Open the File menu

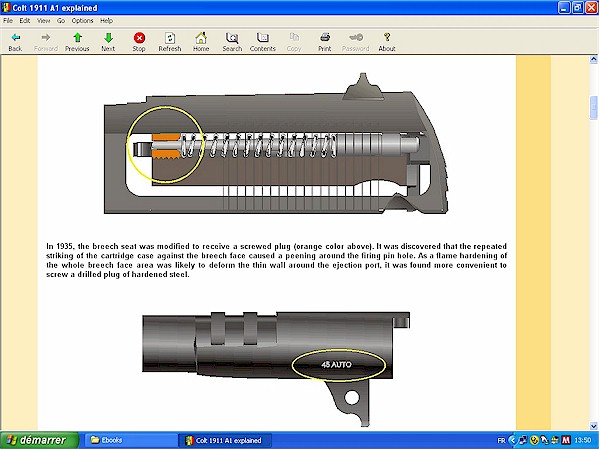(x=8, y=21)
